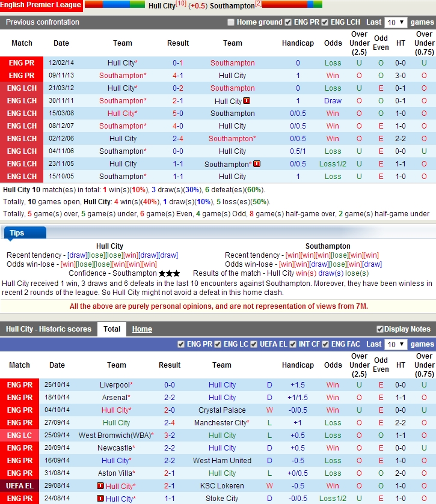The height and width of the screenshot is (504, 436).
Task: Uncheck UEFA EL filter checkbox
Action: point(254,344)
